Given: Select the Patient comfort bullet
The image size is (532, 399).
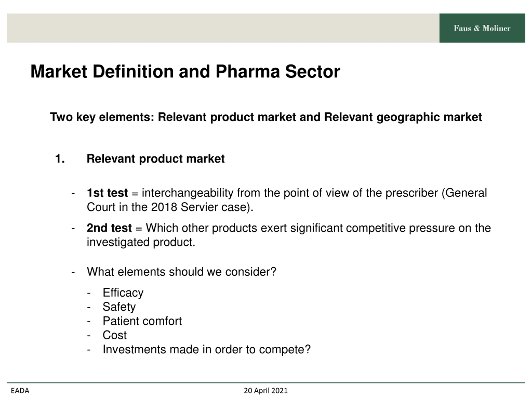Looking at the screenshot, I should [x=142, y=321].
